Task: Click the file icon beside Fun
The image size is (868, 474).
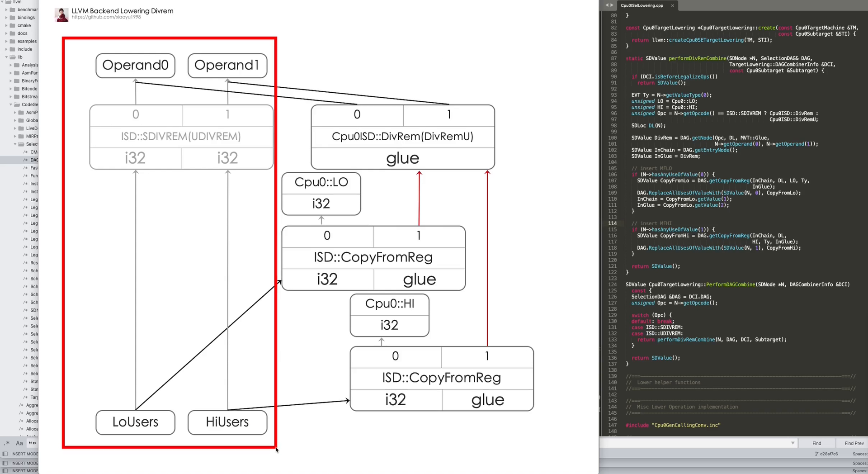Action: pos(26,176)
